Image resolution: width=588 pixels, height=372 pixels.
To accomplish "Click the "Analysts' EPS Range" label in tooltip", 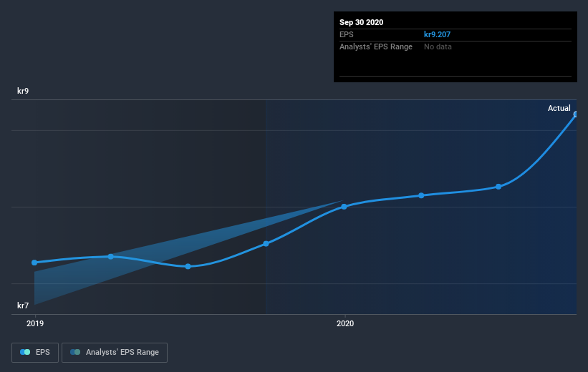I will coord(376,46).
